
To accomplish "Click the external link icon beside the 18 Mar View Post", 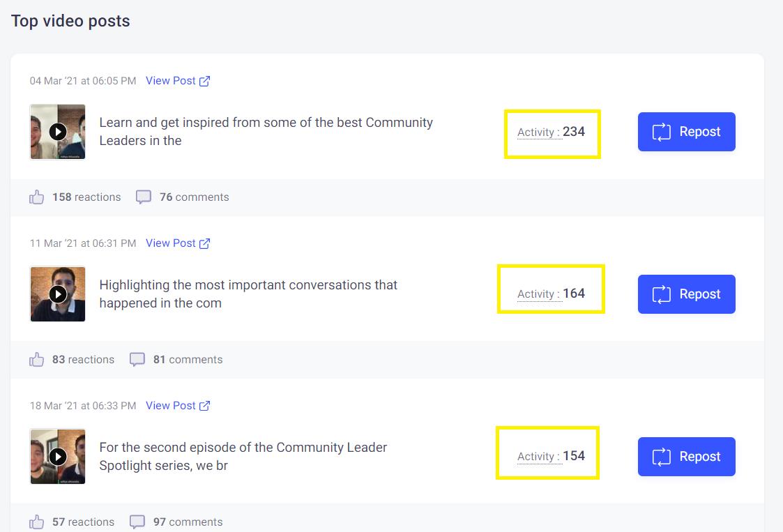I will tap(204, 405).
